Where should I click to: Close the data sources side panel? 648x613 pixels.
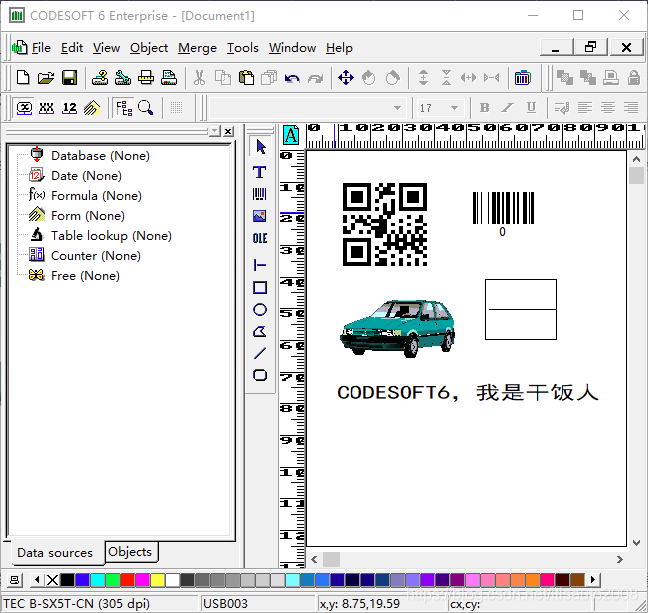tap(228, 131)
